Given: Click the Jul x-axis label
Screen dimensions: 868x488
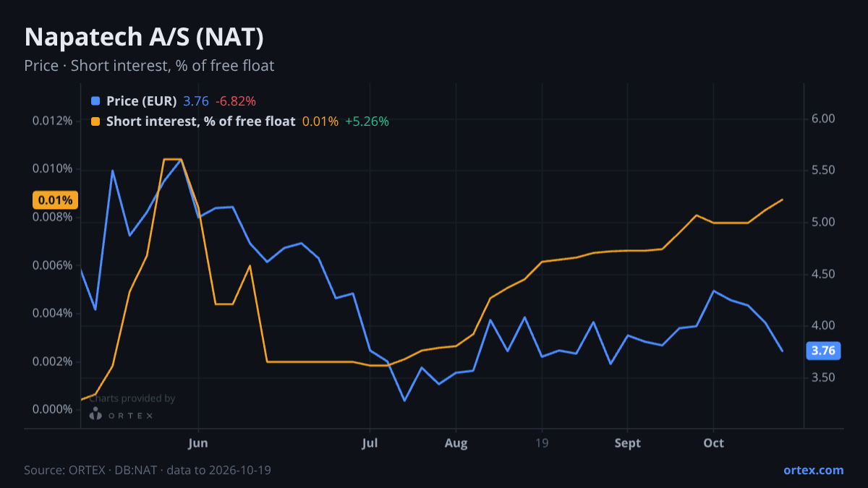Looking at the screenshot, I should [x=370, y=443].
